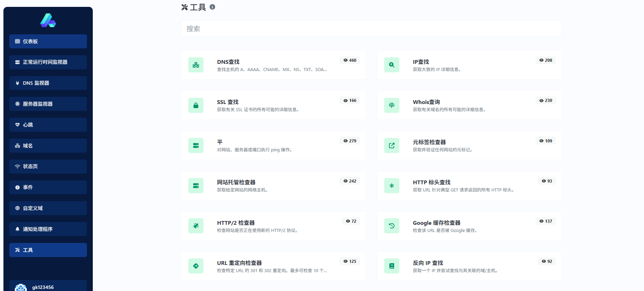Image resolution: width=644 pixels, height=291 pixels.
Task: Click the IP查找 magnifier icon
Action: click(392, 65)
